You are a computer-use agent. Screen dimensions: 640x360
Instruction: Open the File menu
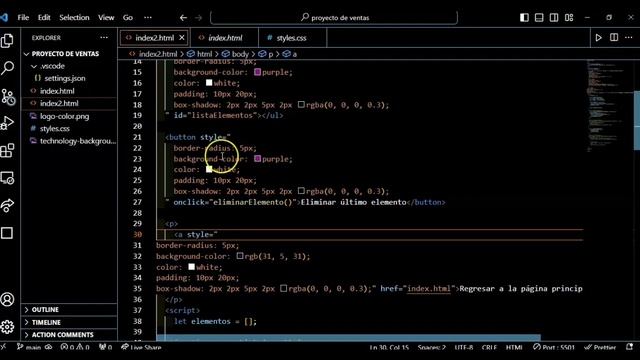click(x=23, y=18)
